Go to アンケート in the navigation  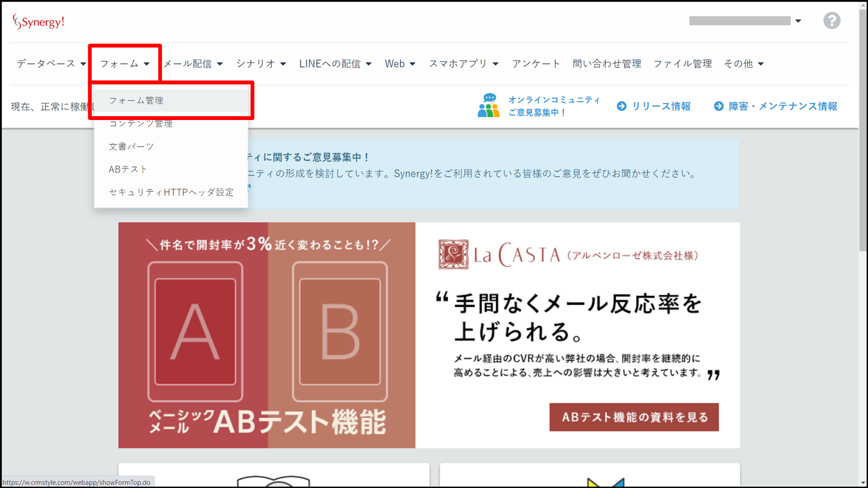coord(536,63)
